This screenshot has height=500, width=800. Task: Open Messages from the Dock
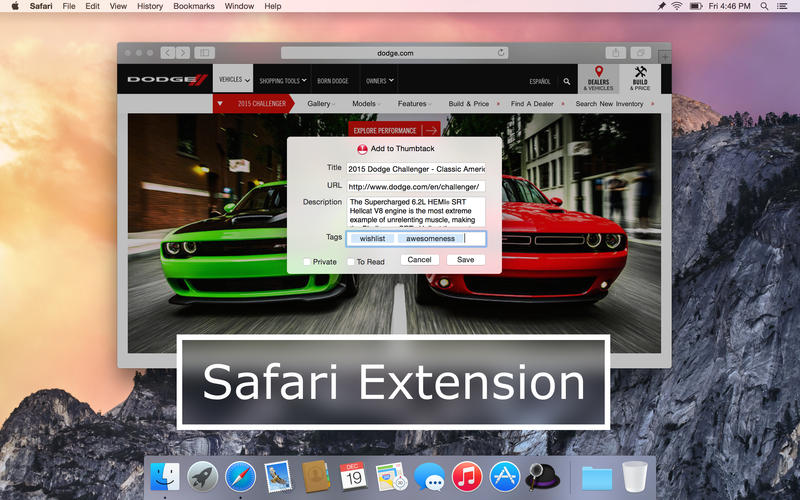[429, 477]
